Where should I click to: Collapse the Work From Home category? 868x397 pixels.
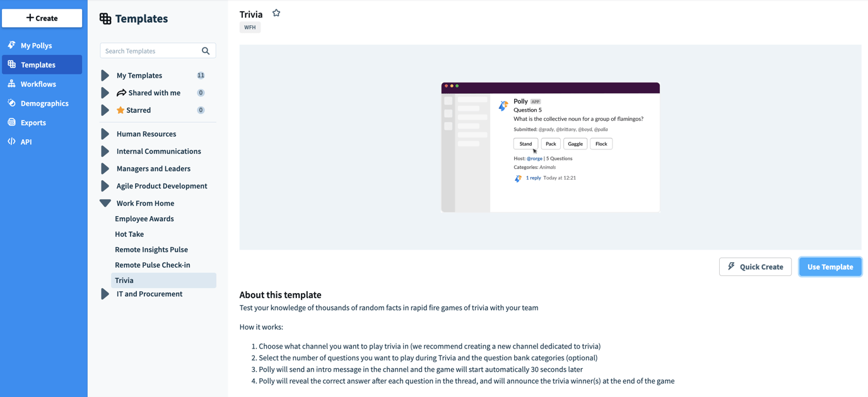tap(105, 204)
